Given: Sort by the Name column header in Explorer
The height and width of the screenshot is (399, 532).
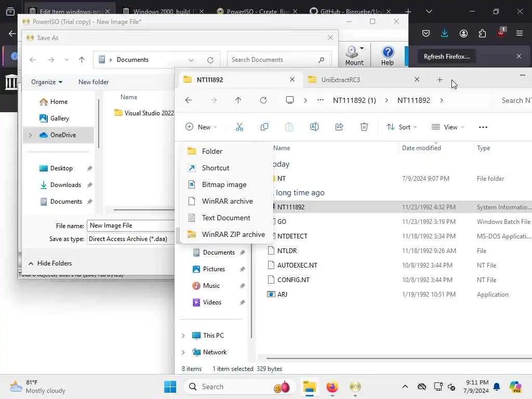Looking at the screenshot, I should click(x=282, y=148).
